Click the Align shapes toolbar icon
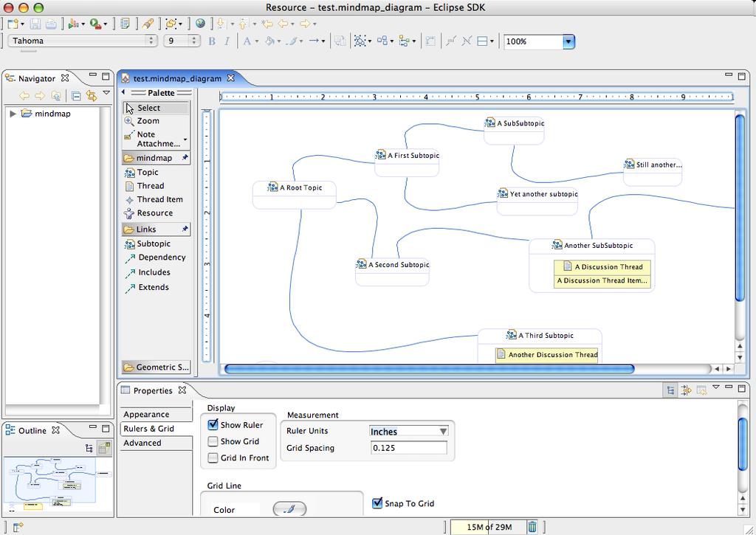This screenshot has height=535, width=756. click(404, 41)
